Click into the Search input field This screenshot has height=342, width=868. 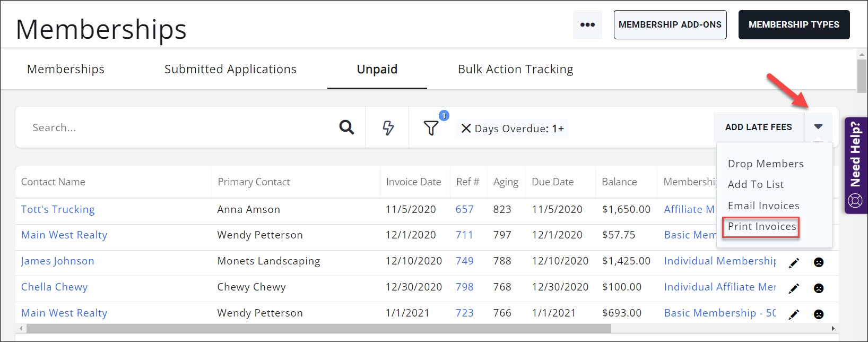tap(175, 128)
